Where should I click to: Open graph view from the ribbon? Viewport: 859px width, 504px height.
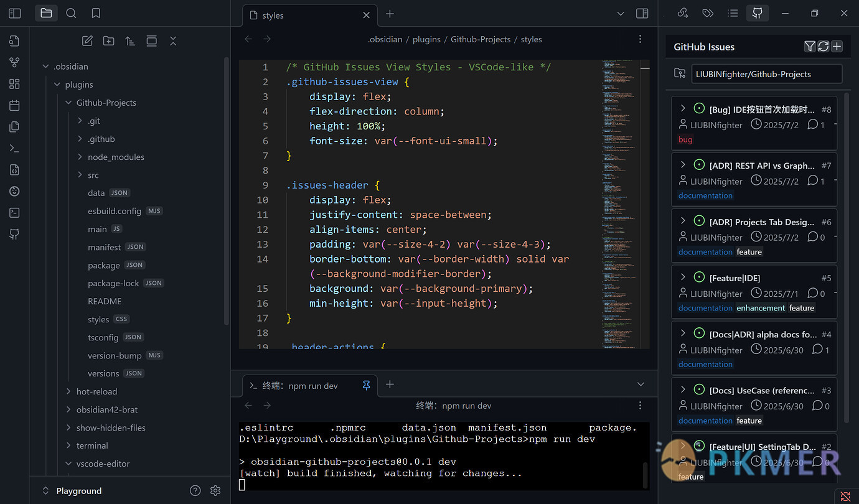click(x=14, y=62)
